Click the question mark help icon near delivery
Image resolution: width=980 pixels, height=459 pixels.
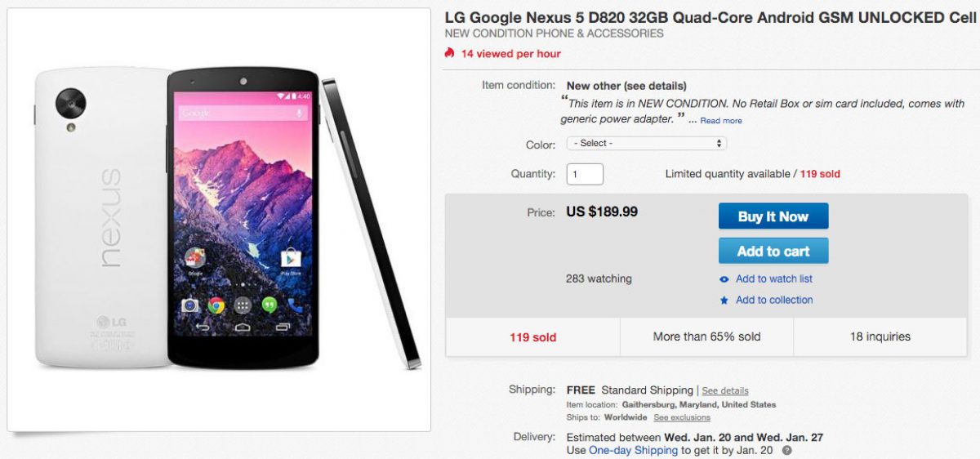click(786, 450)
